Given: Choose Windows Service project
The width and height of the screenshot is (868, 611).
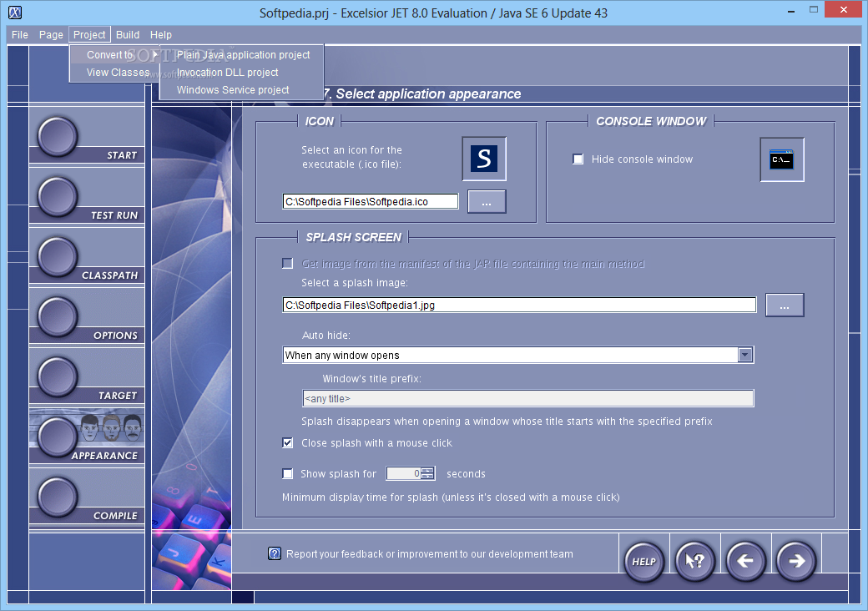Looking at the screenshot, I should 242,89.
